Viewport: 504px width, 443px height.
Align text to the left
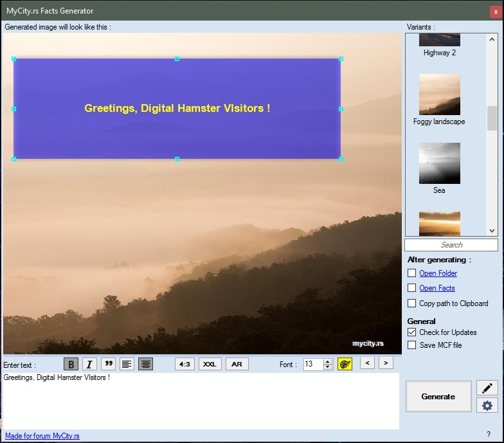127,365
